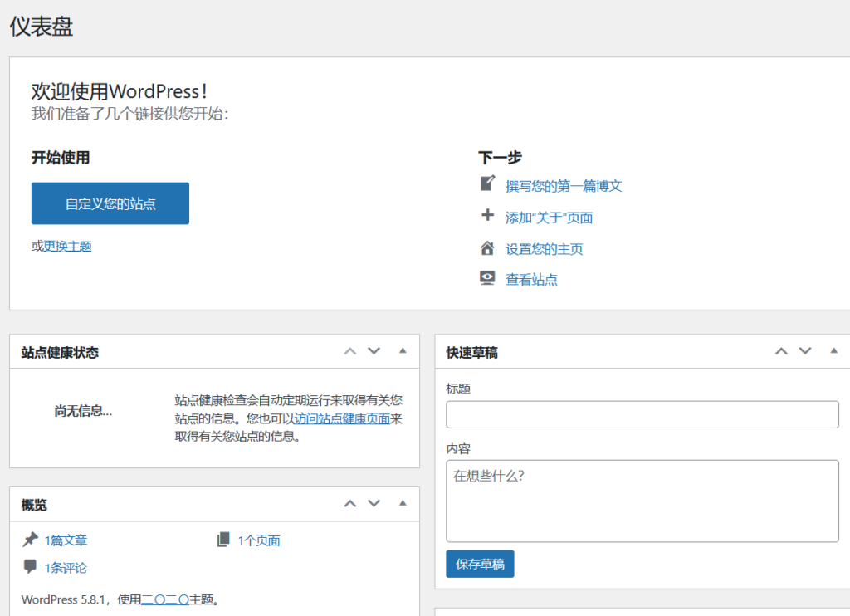Open the 更换主题 link
850x616 pixels.
tap(67, 247)
